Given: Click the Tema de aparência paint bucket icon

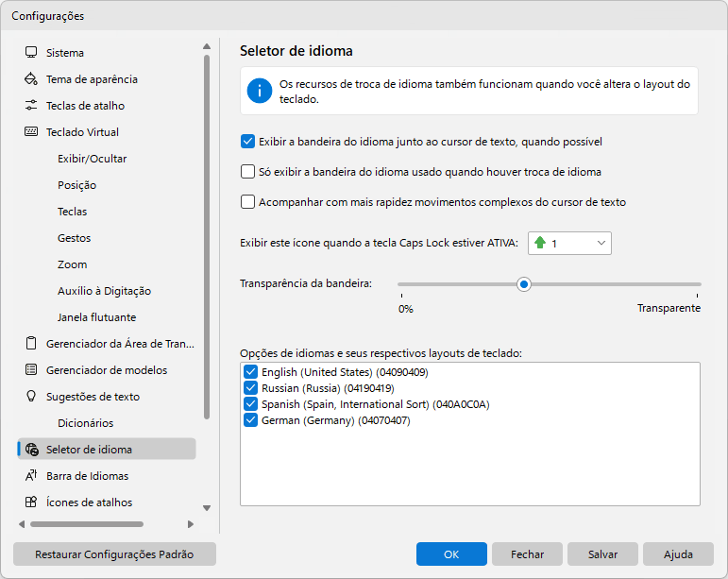Looking at the screenshot, I should click(31, 79).
